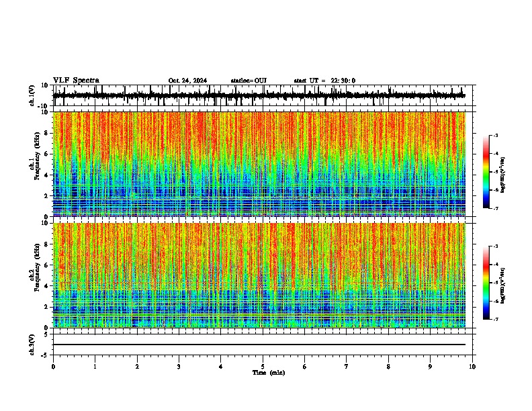Select the ch.2 "Frequency (kHz)" axis label
Image resolution: width=532 pixels, height=411 pixels.
coord(37,267)
